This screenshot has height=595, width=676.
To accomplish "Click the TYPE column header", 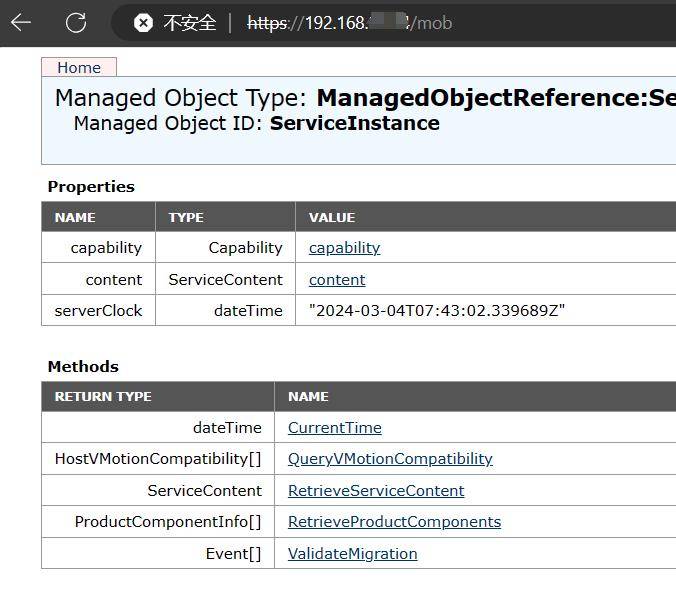I will pyautogui.click(x=186, y=217).
